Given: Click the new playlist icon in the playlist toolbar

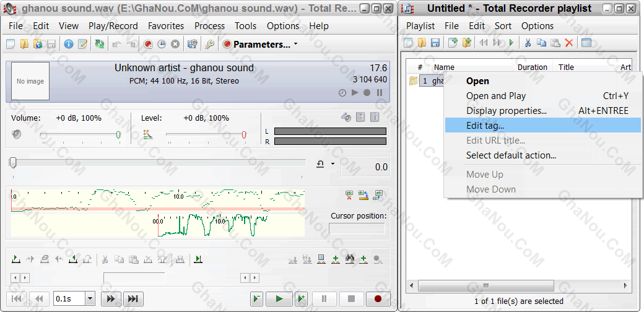Looking at the screenshot, I should 408,43.
